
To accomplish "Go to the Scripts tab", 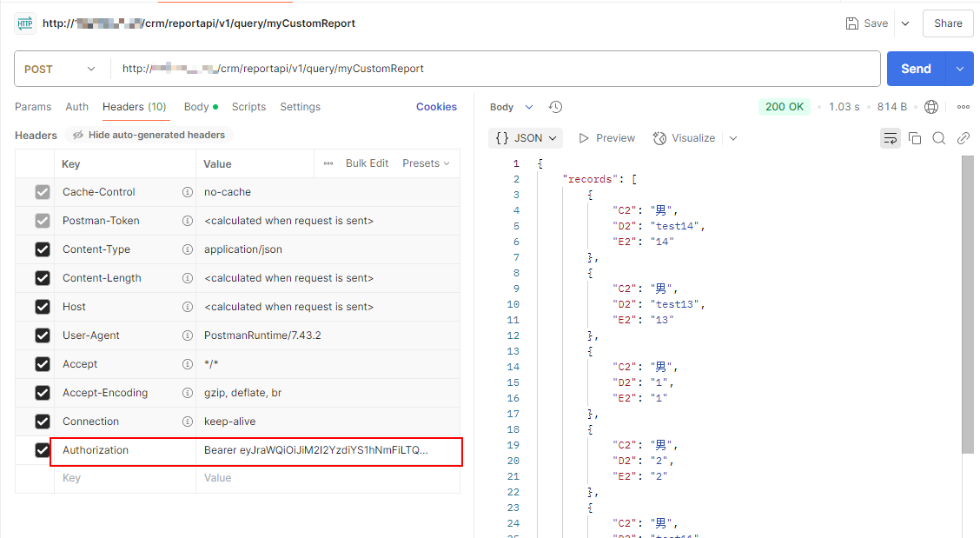I will click(248, 107).
